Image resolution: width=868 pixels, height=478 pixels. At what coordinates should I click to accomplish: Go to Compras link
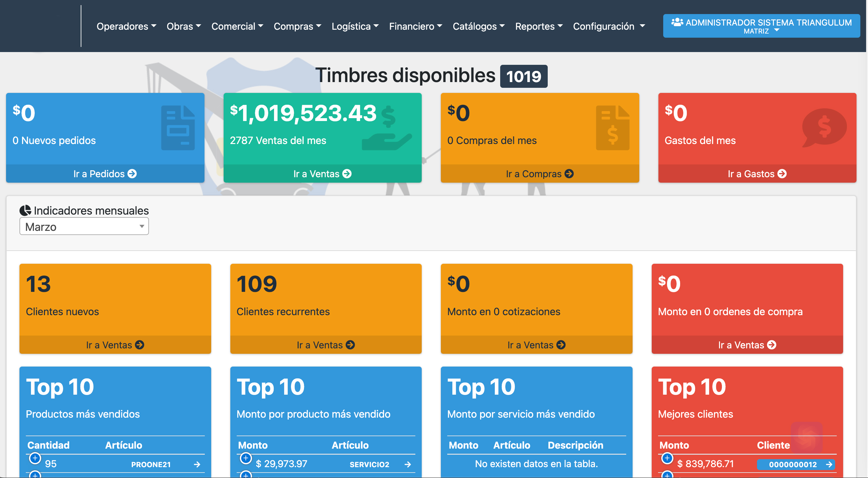click(x=539, y=174)
